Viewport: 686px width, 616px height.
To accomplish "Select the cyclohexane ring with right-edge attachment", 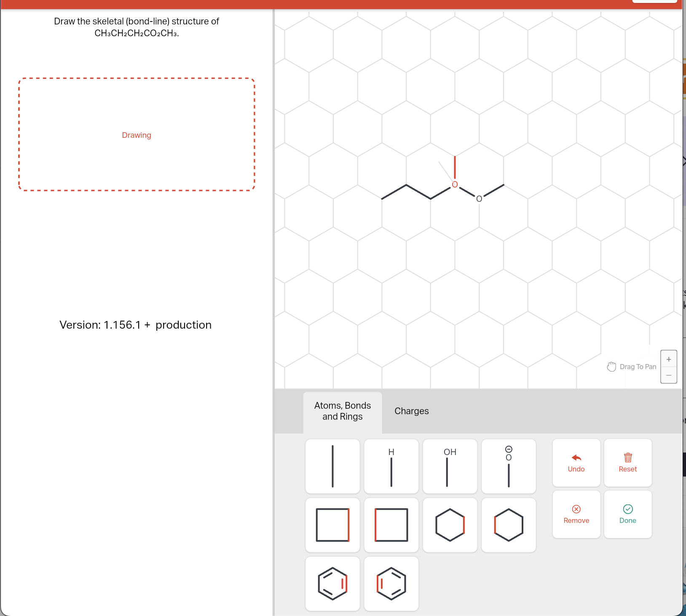I will pos(450,525).
